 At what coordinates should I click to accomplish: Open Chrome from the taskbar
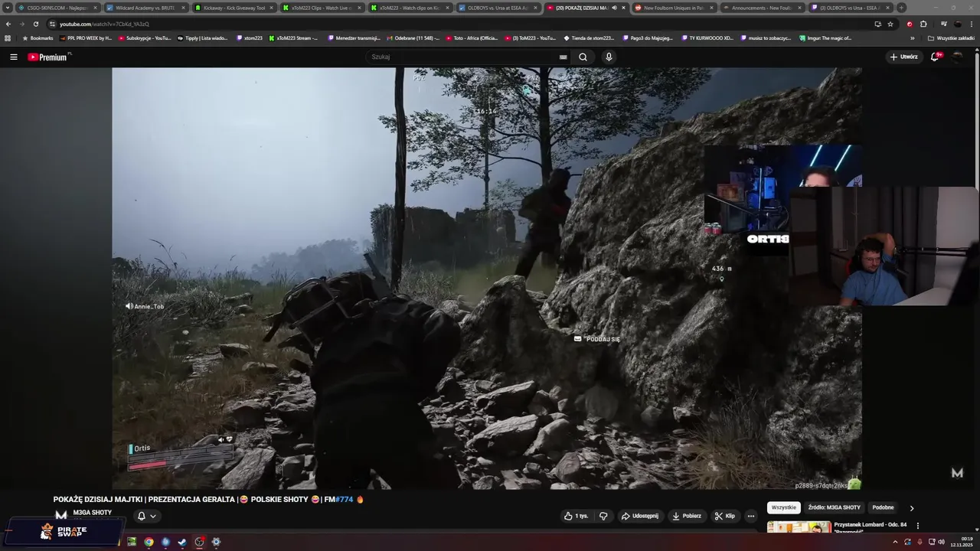149,542
